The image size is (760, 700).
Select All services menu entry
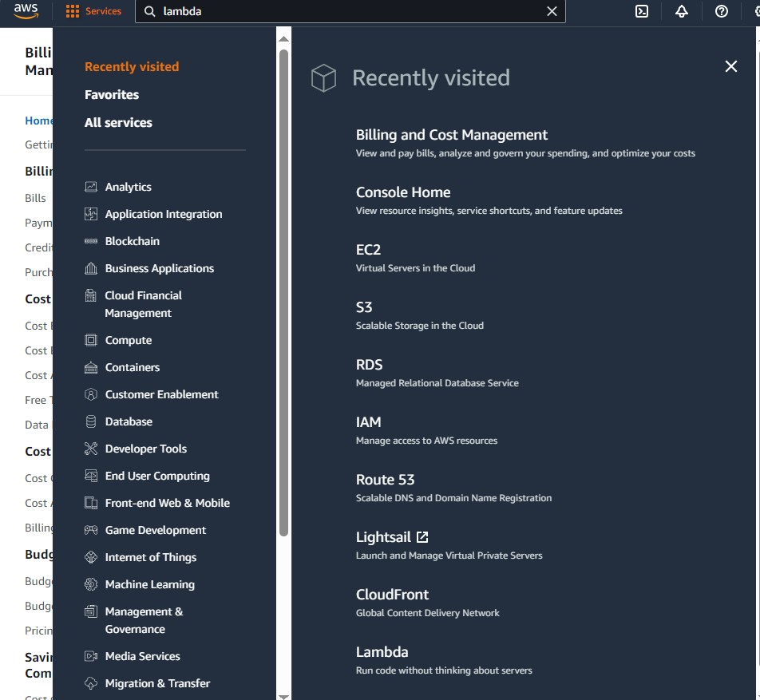coord(118,123)
